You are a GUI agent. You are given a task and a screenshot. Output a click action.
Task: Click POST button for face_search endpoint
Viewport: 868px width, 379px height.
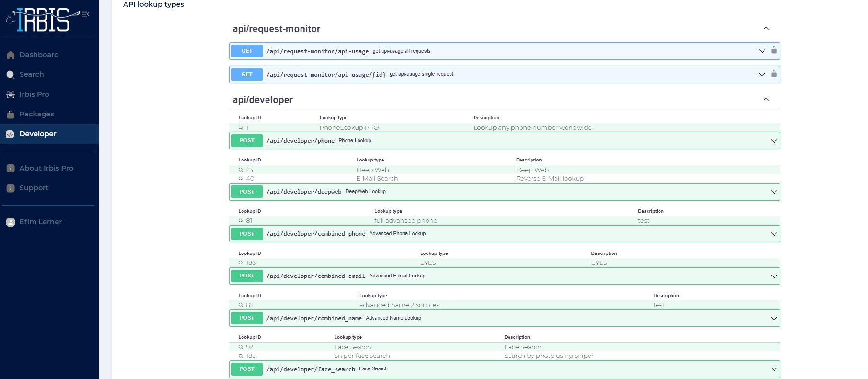[x=247, y=369]
